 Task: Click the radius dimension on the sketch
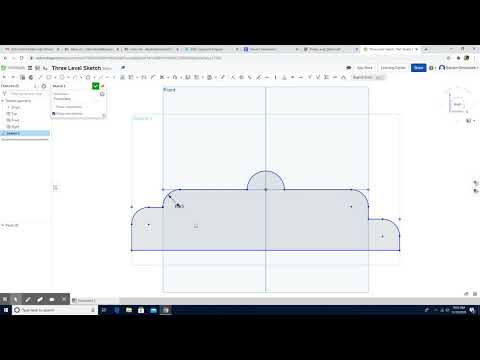(x=179, y=206)
